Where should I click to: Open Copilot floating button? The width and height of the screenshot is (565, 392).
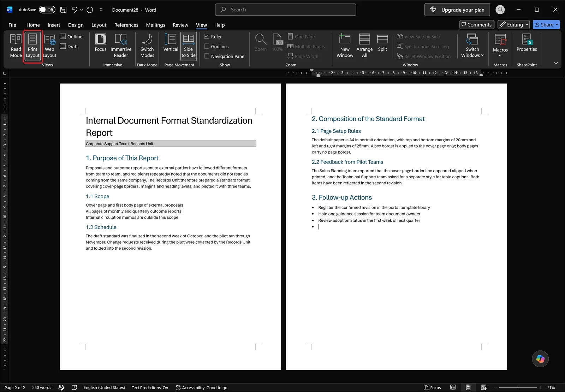[540, 359]
